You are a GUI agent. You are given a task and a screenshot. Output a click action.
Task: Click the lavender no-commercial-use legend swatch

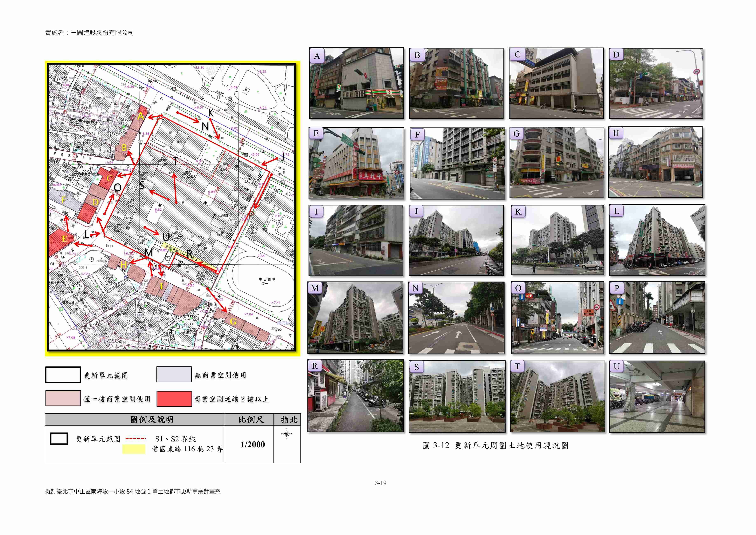(174, 375)
